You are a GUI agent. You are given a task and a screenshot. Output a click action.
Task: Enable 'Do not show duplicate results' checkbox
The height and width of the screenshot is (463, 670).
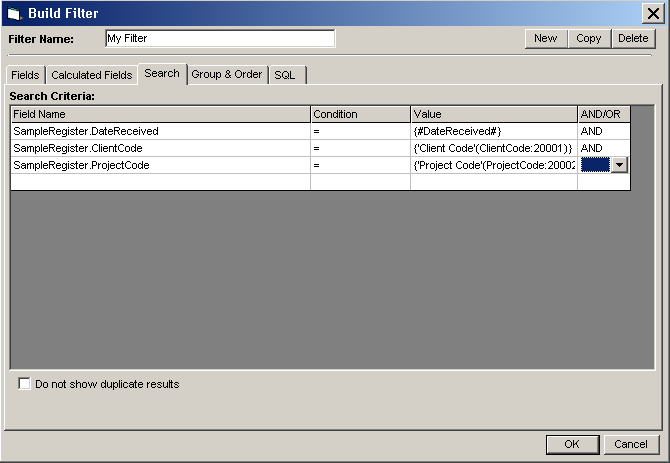(25, 384)
